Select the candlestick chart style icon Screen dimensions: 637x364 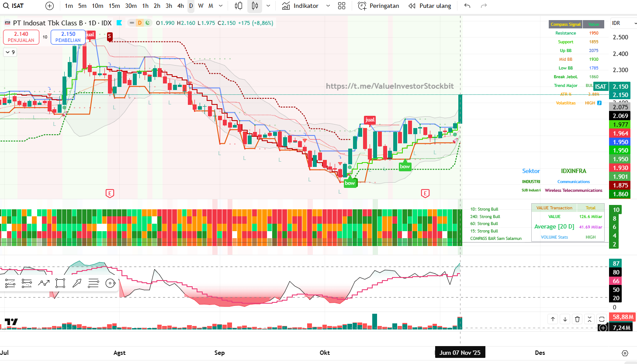(x=255, y=6)
